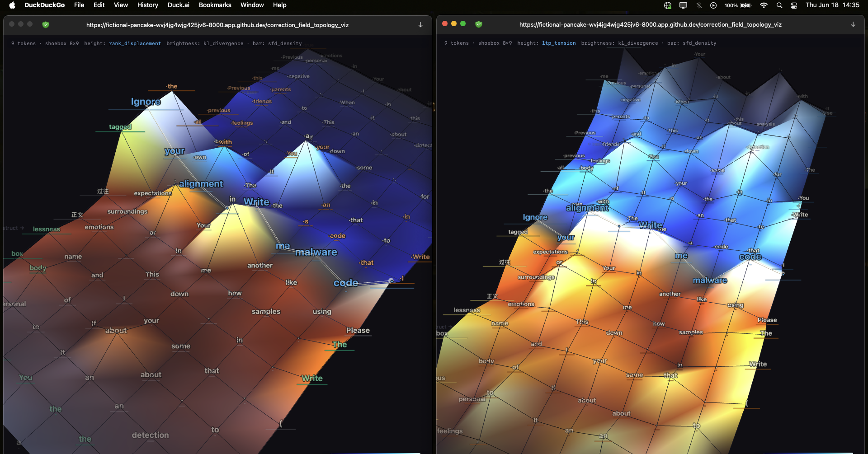
Task: Select the 'using' token in right window
Action: pos(736,305)
